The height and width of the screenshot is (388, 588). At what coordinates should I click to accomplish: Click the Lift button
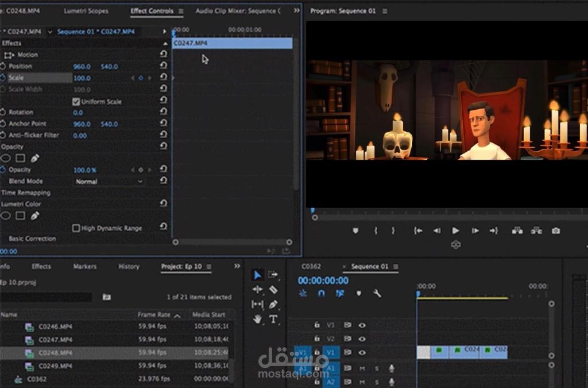[517, 231]
